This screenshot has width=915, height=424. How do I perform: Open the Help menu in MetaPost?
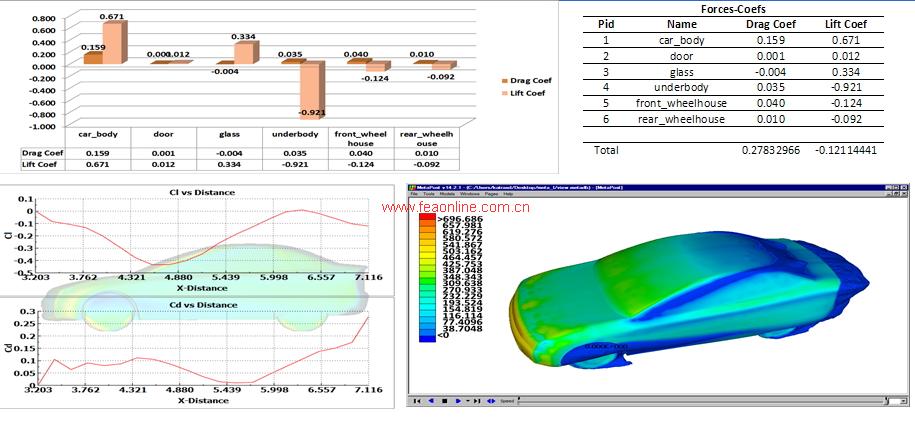click(508, 194)
